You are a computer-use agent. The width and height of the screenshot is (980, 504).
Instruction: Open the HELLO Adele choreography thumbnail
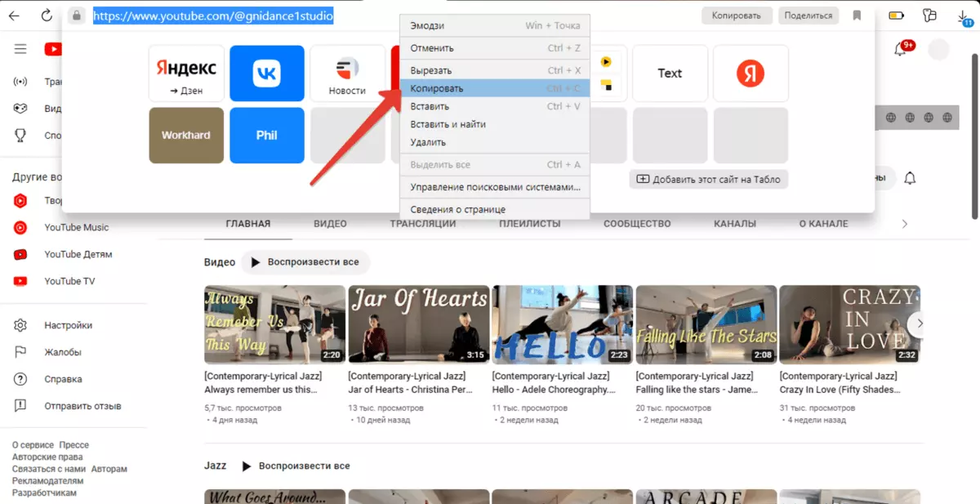(562, 324)
